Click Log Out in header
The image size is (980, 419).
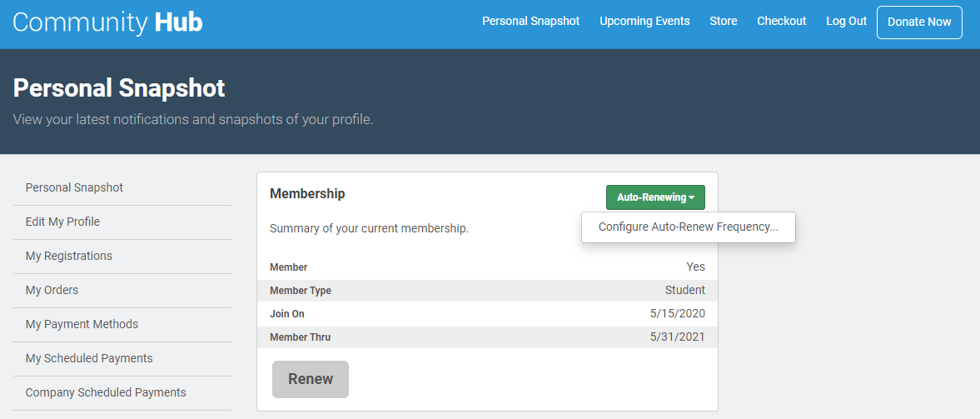pos(846,22)
